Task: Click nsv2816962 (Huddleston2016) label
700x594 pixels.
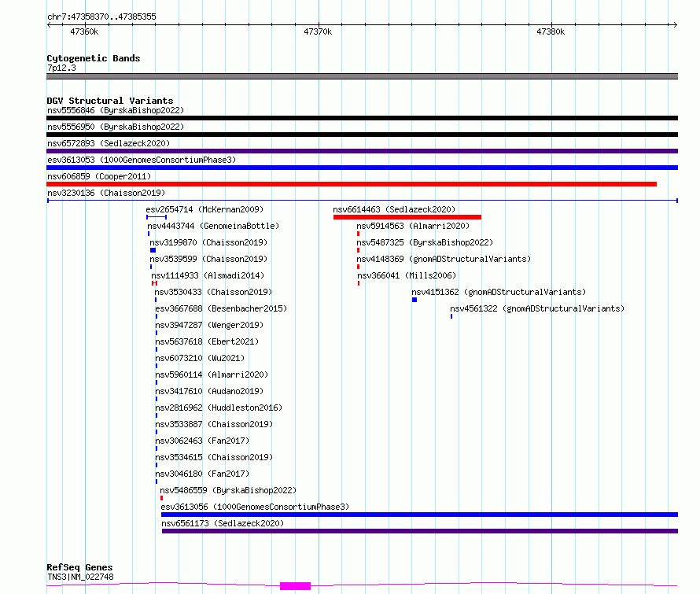Action: (x=219, y=408)
